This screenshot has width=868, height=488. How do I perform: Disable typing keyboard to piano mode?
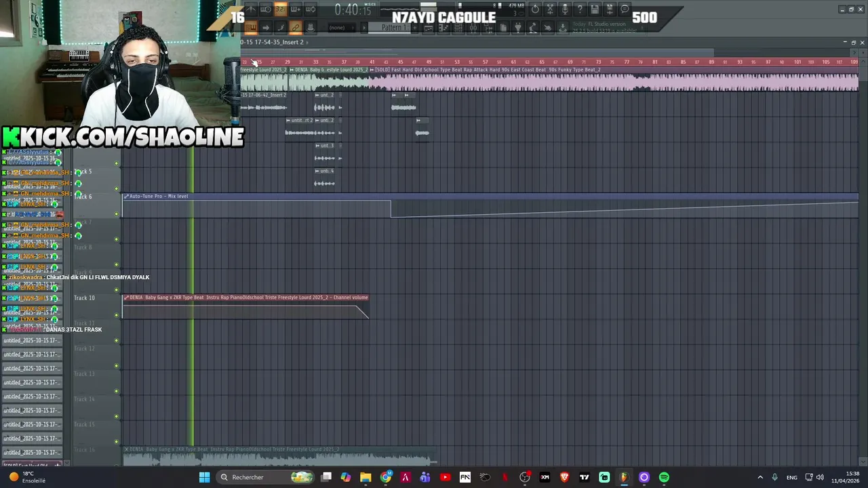(x=251, y=27)
